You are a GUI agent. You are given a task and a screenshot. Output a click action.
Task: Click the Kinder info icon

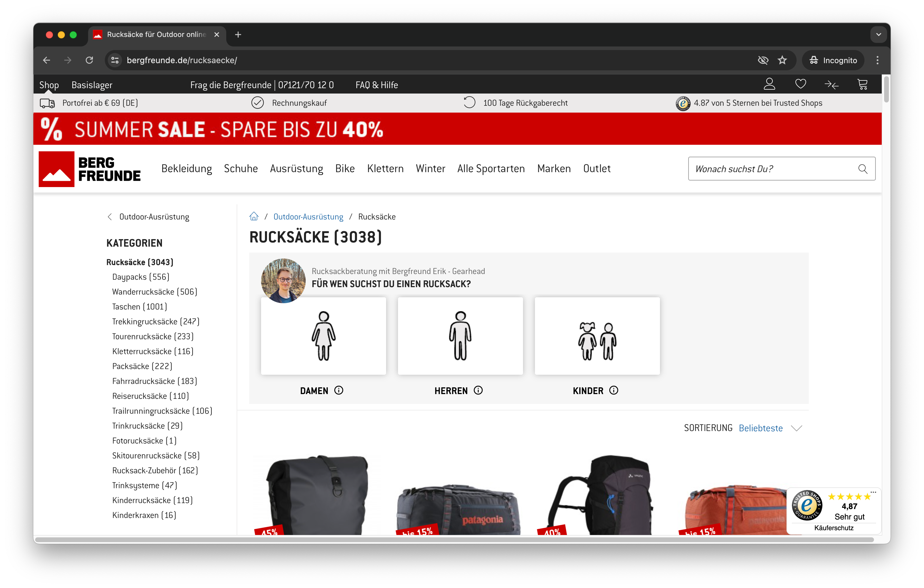tap(614, 390)
